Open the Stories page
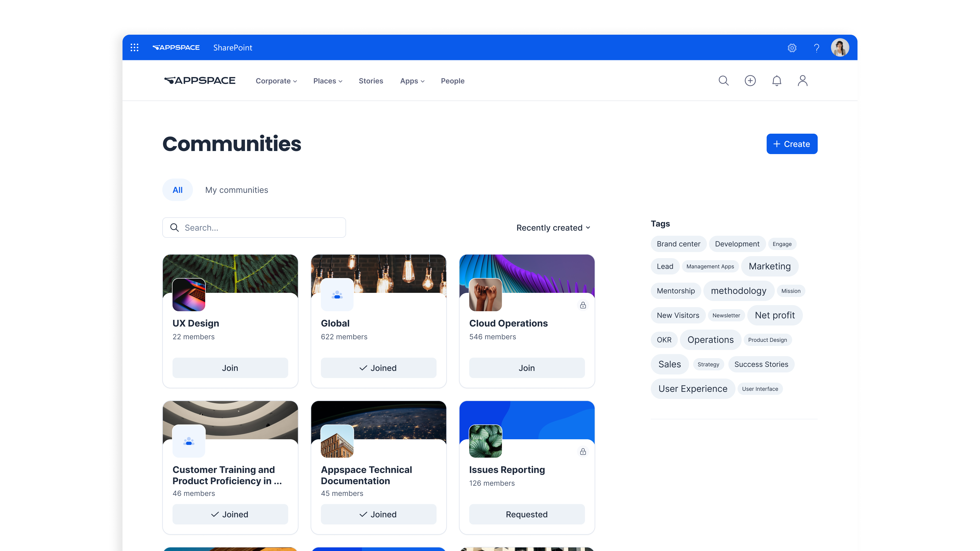 click(371, 81)
